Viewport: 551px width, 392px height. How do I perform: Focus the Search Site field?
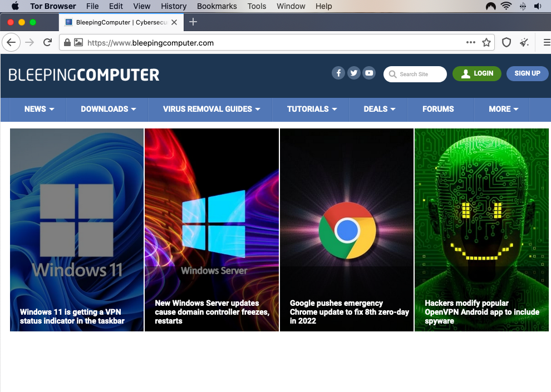coord(415,75)
